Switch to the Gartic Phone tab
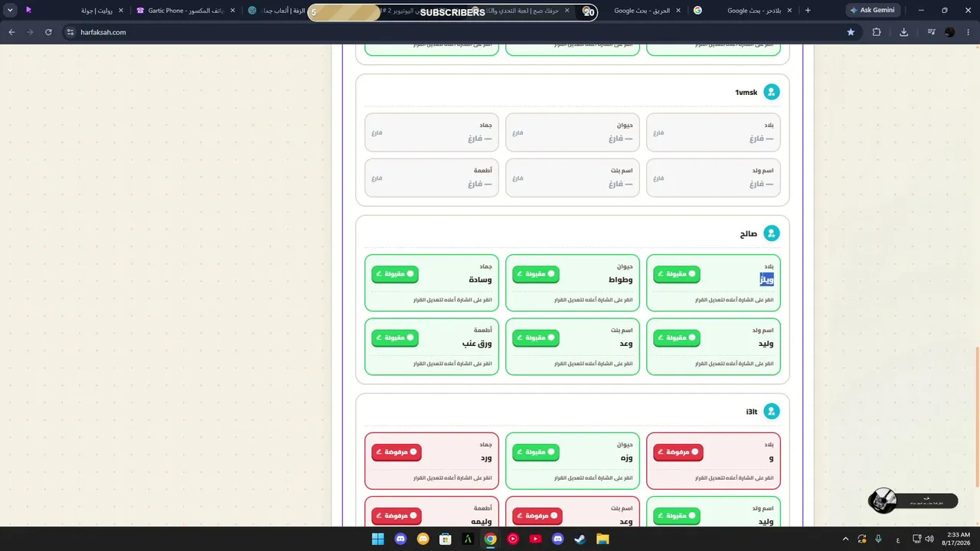 point(188,11)
